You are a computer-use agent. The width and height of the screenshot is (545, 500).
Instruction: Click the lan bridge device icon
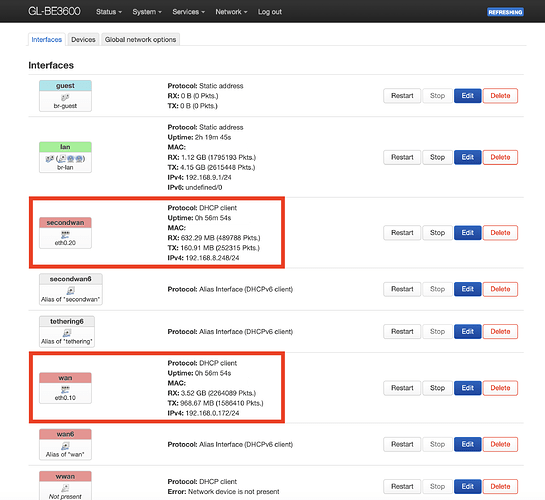49,159
